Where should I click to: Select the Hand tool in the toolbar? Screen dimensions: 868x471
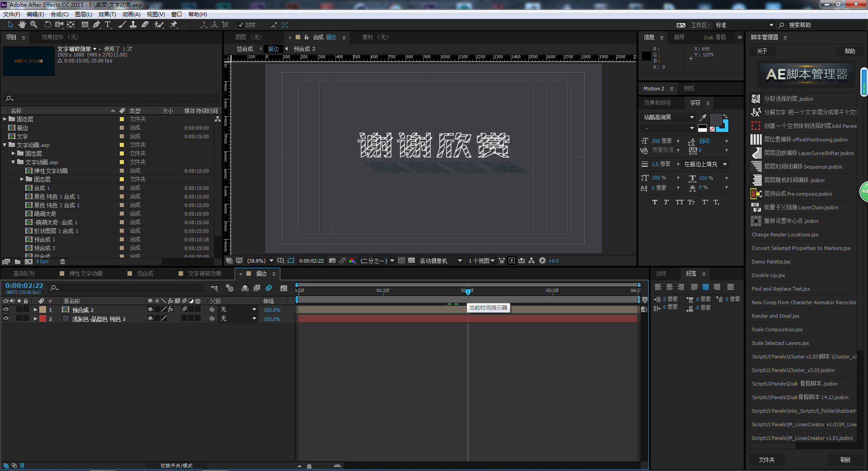tap(22, 25)
